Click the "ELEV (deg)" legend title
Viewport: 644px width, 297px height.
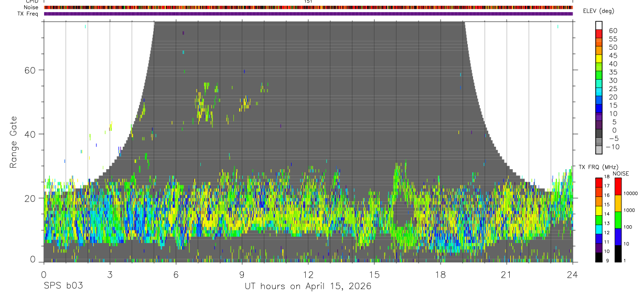pyautogui.click(x=598, y=11)
